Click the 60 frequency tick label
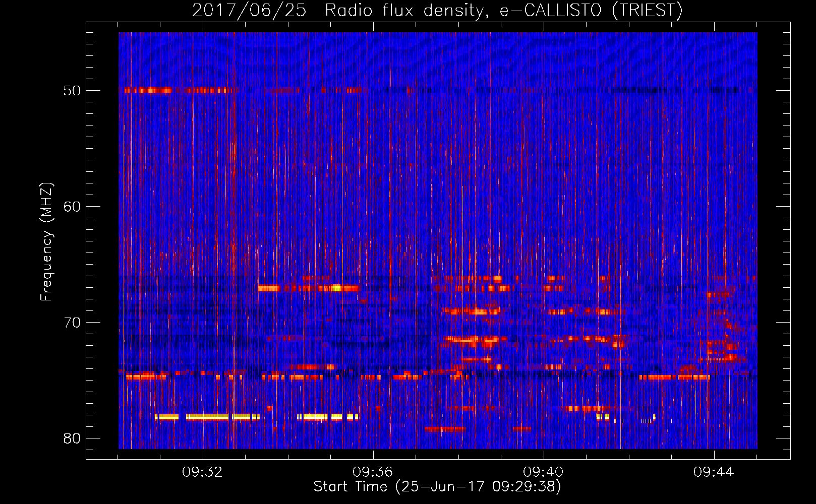 72,207
